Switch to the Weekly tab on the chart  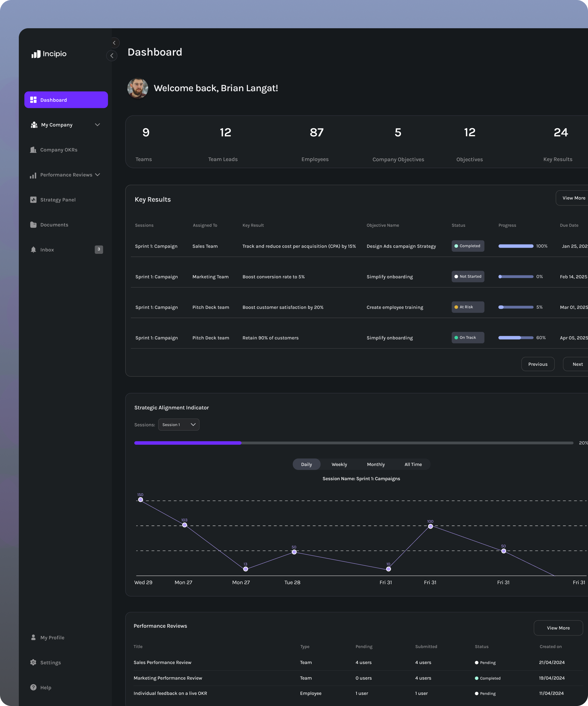tap(339, 464)
